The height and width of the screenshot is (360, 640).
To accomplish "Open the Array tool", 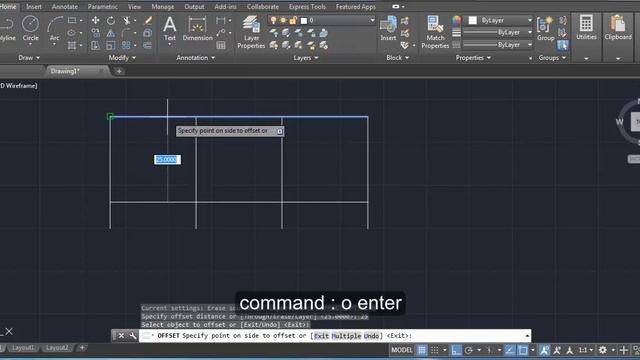I will [127, 45].
